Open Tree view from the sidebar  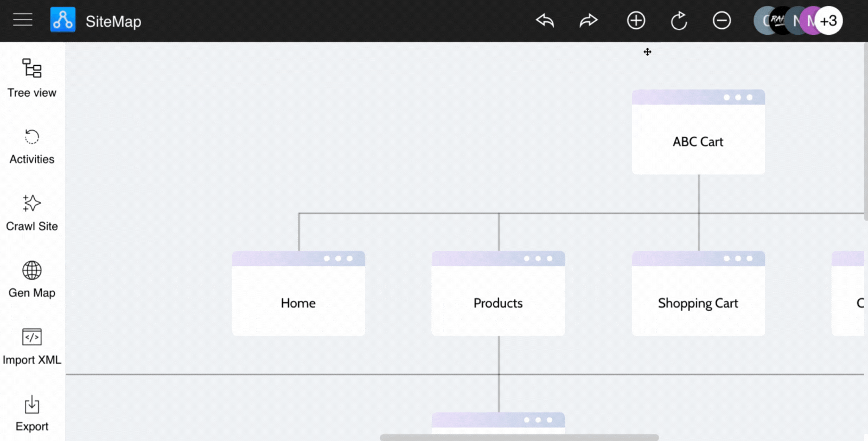coord(32,78)
